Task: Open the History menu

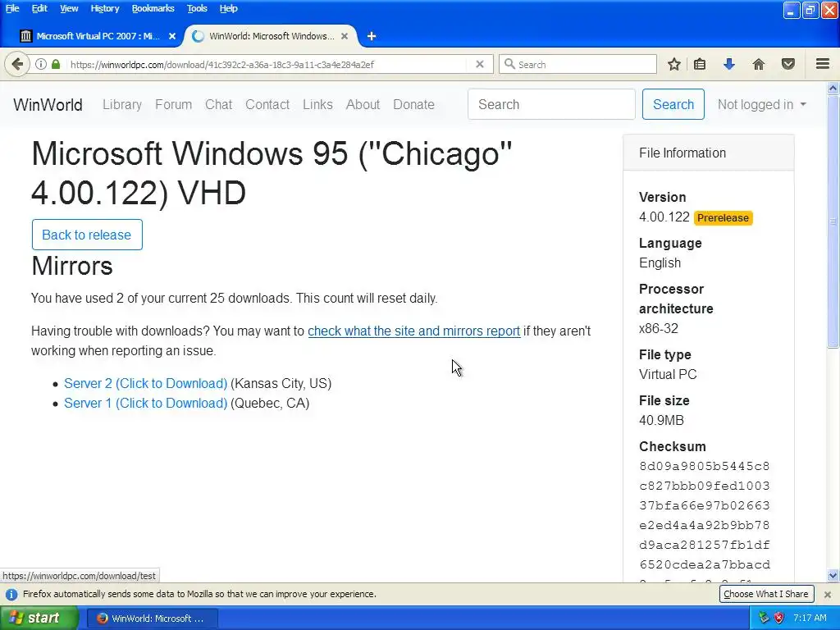Action: pyautogui.click(x=105, y=8)
